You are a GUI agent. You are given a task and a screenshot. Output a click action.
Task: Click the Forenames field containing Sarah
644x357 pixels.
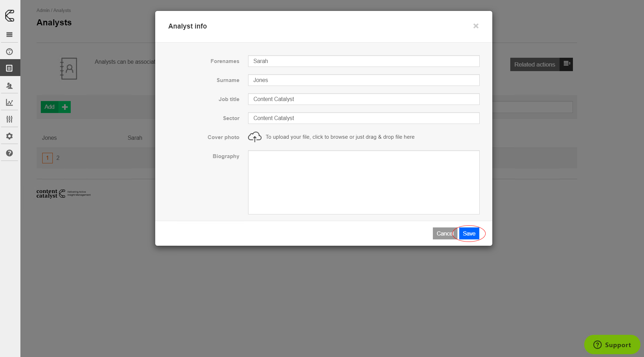364,61
